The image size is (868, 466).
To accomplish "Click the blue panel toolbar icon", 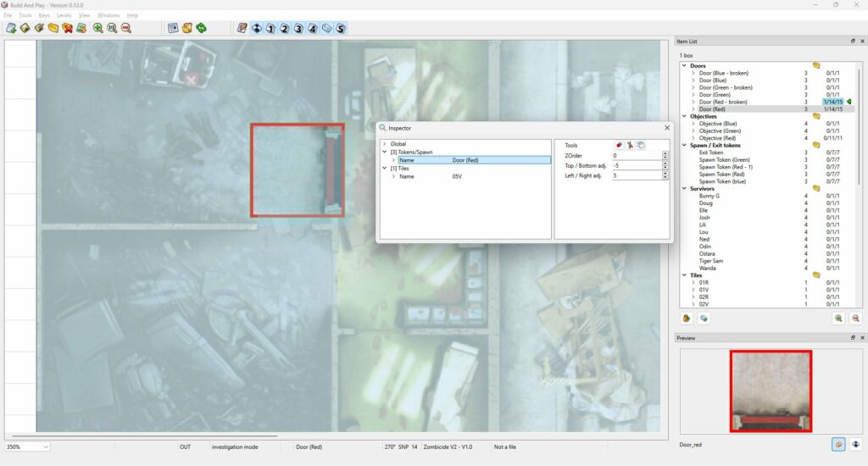I will point(173,28).
